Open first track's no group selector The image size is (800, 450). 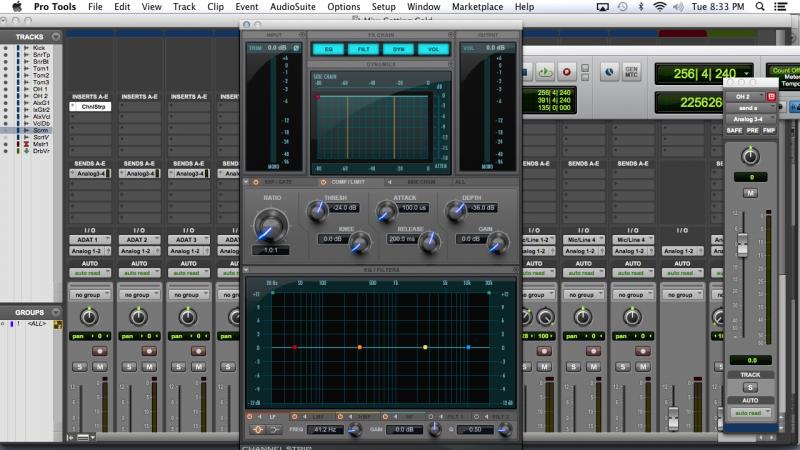point(90,295)
